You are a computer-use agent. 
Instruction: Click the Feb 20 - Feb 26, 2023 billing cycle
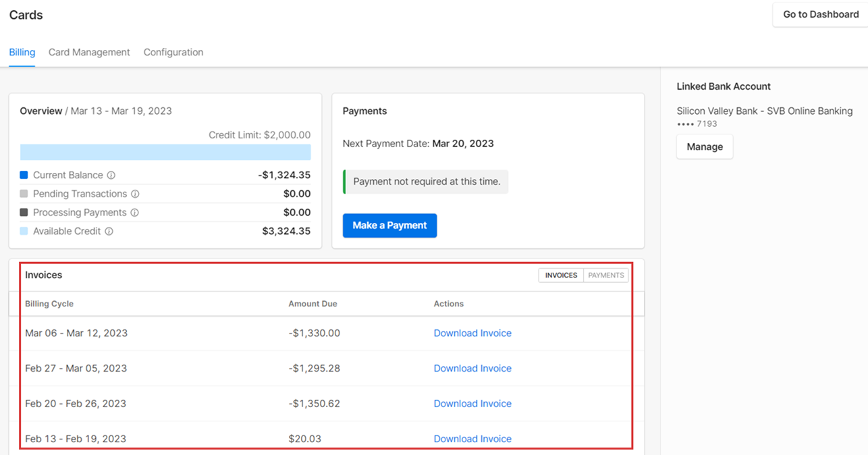coord(76,404)
